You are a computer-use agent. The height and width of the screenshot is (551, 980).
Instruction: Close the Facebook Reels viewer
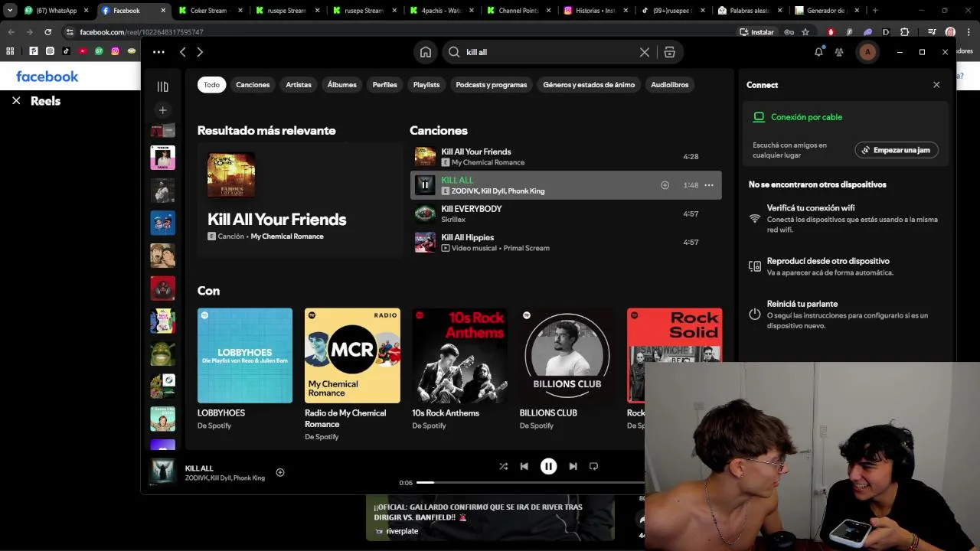tap(16, 100)
